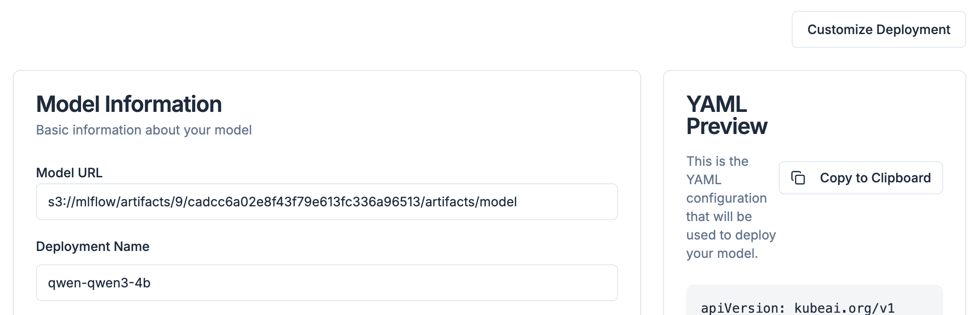The width and height of the screenshot is (980, 315).
Task: Click the kubeai.org/v1 value in YAML preview
Action: coord(844,308)
